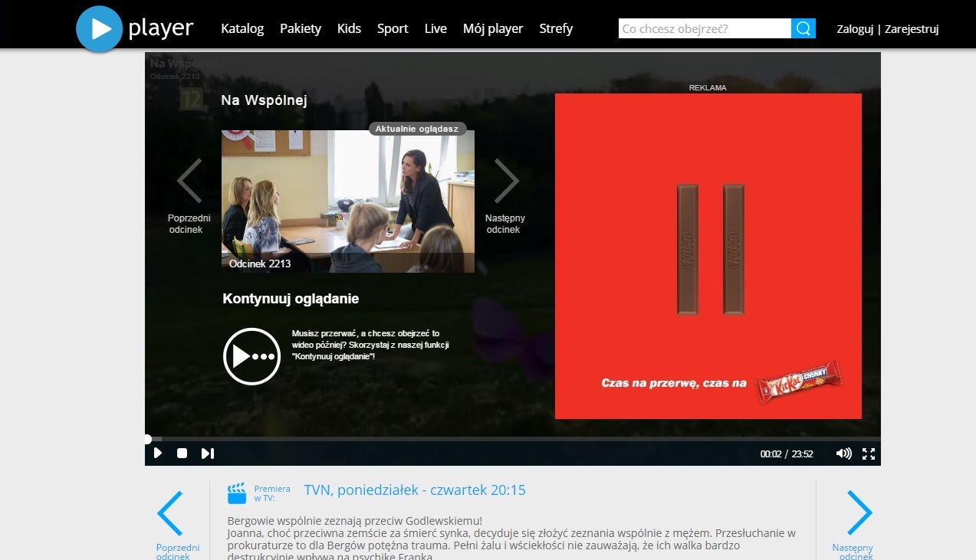Screen dimensions: 976x560
Task: Click blue Poprzedni odcinek chevron below video
Action: [171, 513]
